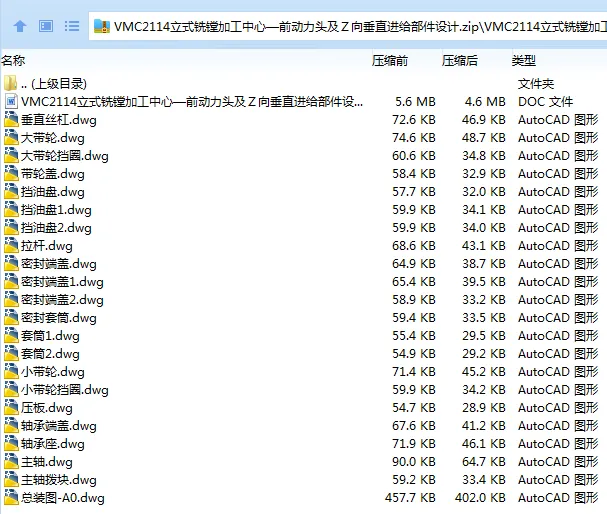The height and width of the screenshot is (514, 607).
Task: Sort by 压缩前 column header
Action: pyautogui.click(x=390, y=60)
